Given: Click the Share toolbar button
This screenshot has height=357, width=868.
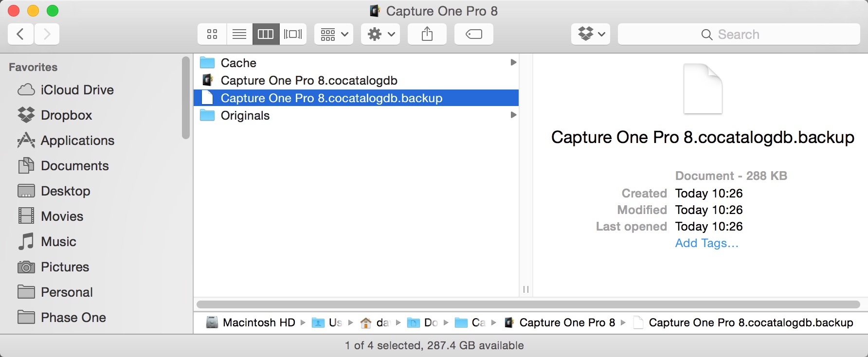Looking at the screenshot, I should click(427, 34).
